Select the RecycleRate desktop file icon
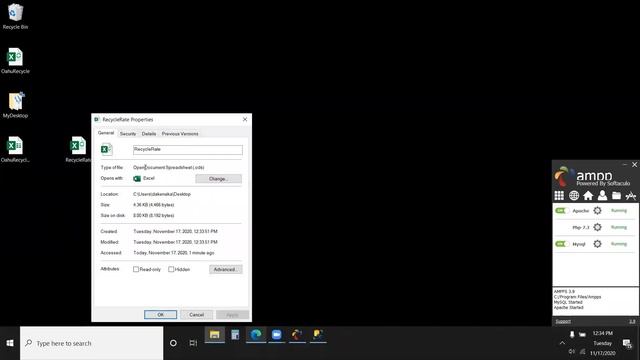 (x=78, y=149)
